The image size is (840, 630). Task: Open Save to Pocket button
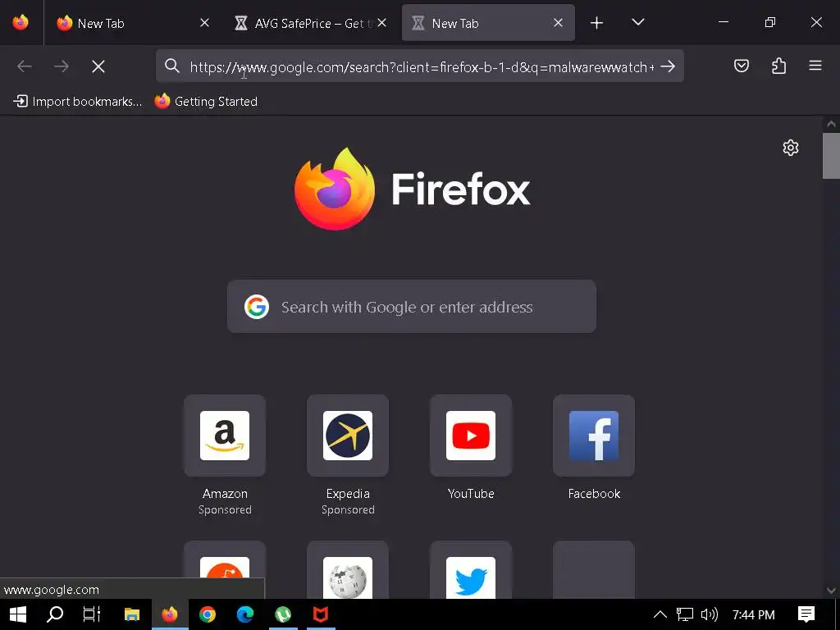pos(742,66)
